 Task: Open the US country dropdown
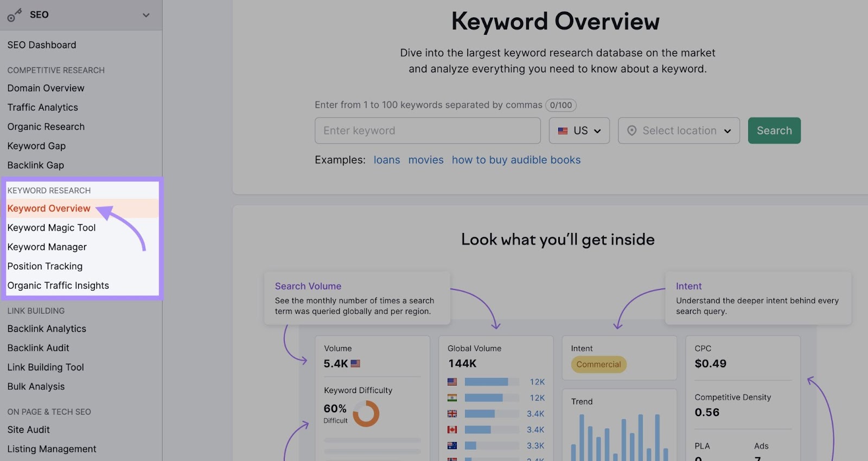tap(579, 131)
